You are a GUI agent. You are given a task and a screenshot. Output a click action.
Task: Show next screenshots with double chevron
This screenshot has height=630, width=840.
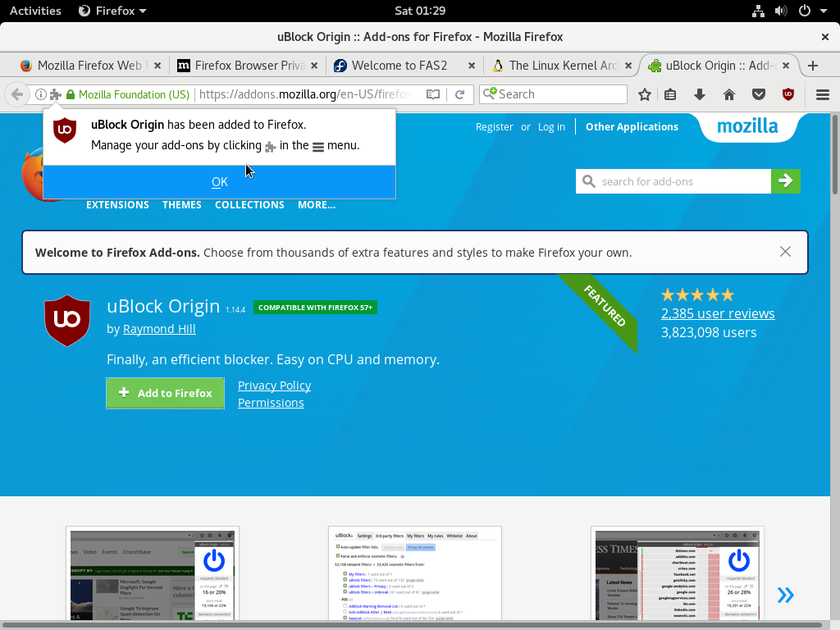click(785, 595)
